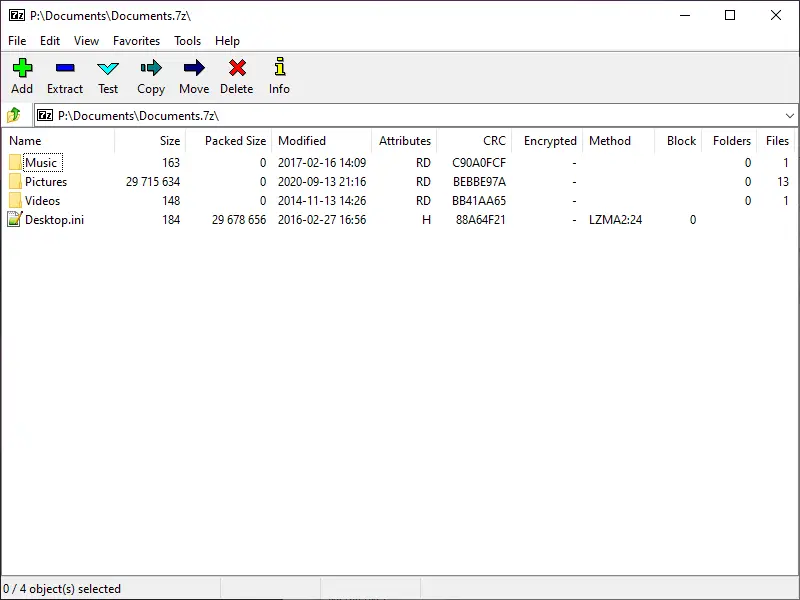Open the Tools menu
The height and width of the screenshot is (600, 800).
click(187, 41)
